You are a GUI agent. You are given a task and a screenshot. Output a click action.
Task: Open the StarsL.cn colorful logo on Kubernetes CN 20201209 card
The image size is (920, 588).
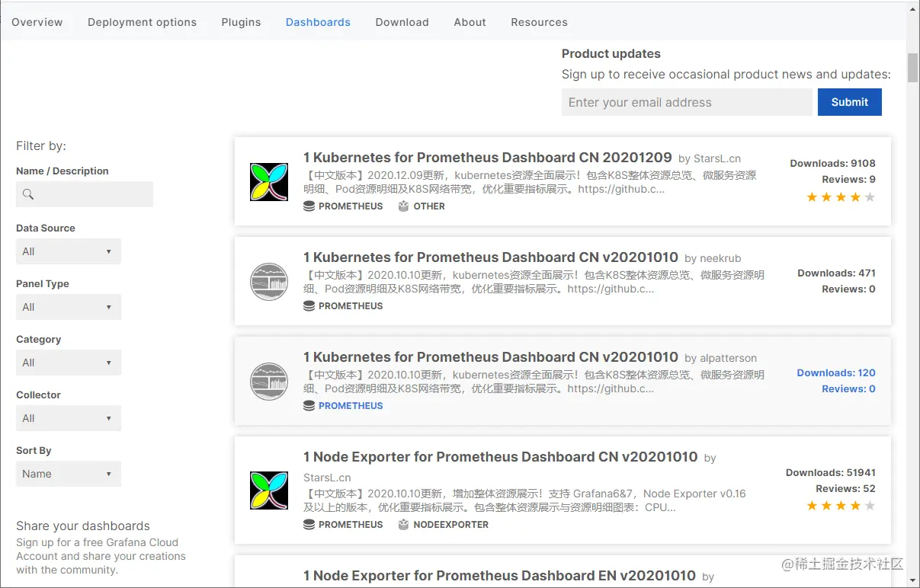pos(269,181)
